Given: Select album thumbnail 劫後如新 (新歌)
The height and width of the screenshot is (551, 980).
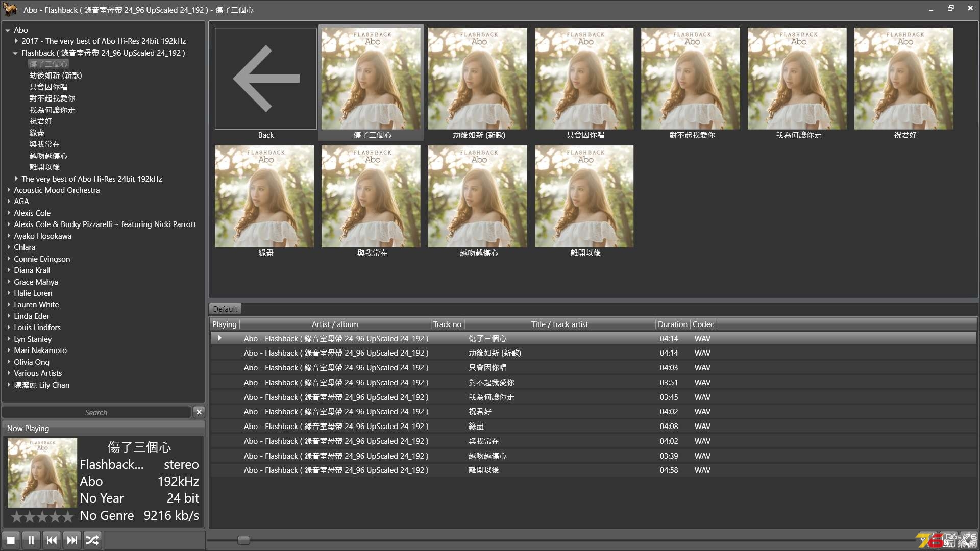Looking at the screenshot, I should tap(478, 79).
